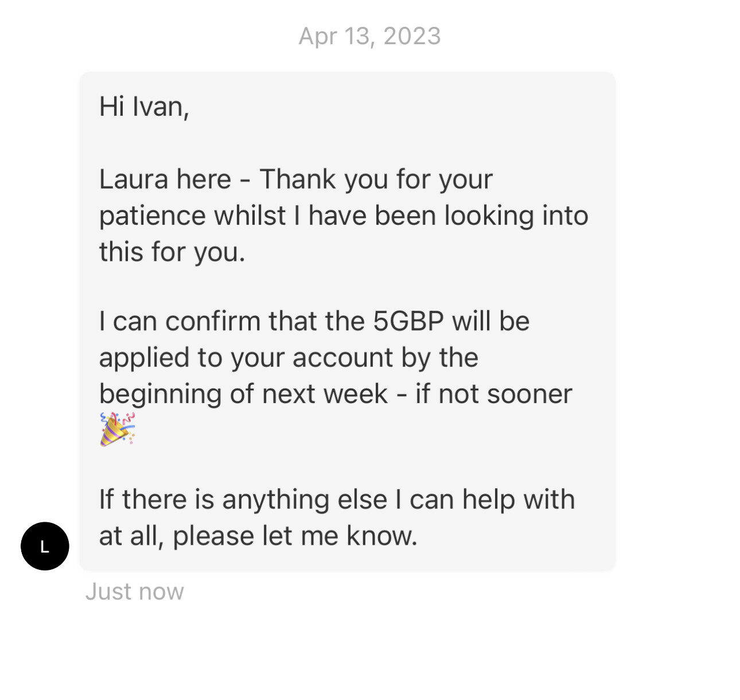Tap the Apr 13, 2023 date header
The image size is (740, 700).
click(x=370, y=36)
